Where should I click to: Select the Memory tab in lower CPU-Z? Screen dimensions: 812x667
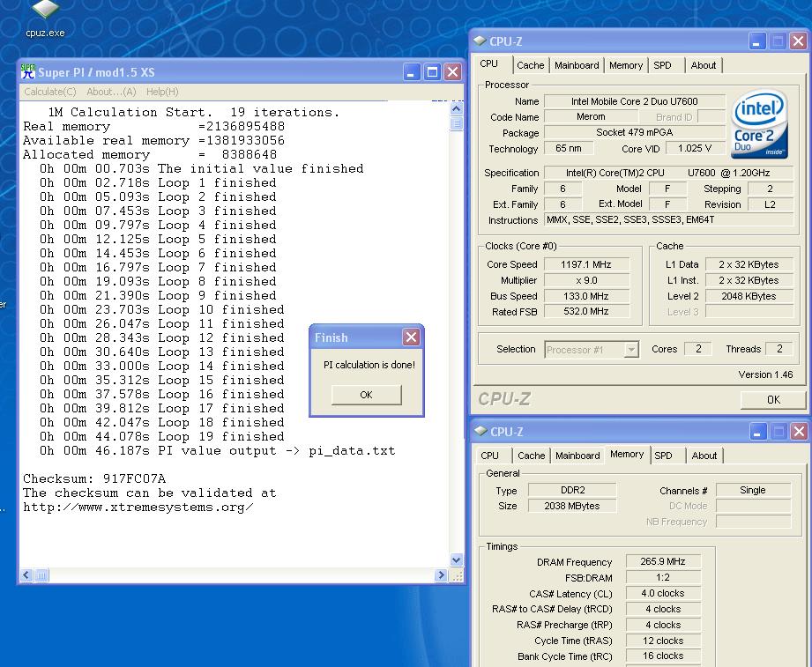[x=627, y=454]
